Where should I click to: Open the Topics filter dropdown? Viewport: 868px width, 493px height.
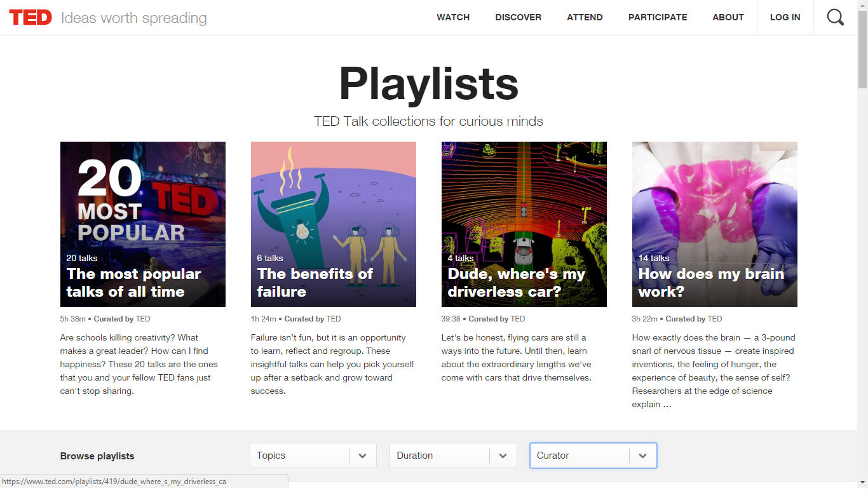coord(300,456)
